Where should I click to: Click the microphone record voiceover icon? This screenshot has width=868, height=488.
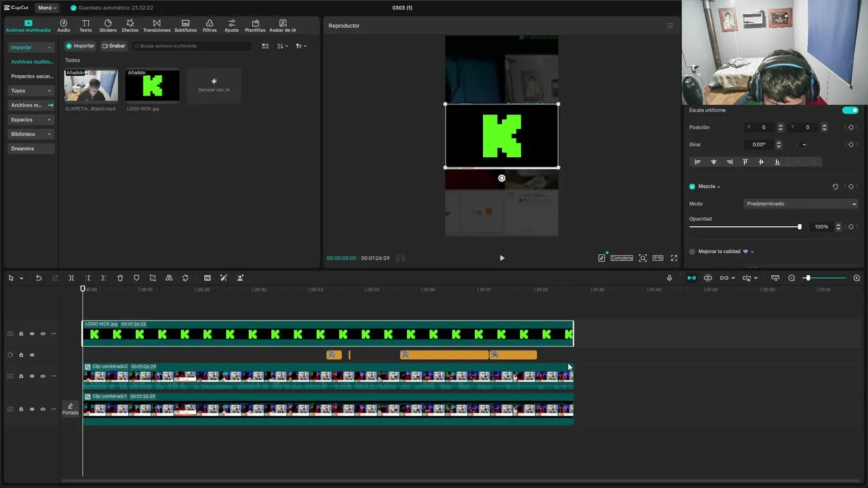[x=669, y=278]
